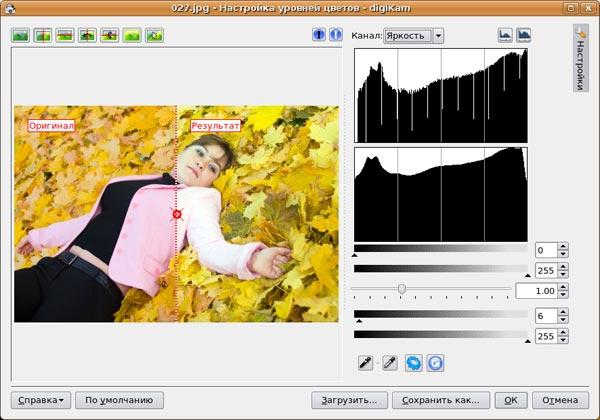Pick the black tone eyedropper
This screenshot has height=420, width=600.
tap(366, 363)
